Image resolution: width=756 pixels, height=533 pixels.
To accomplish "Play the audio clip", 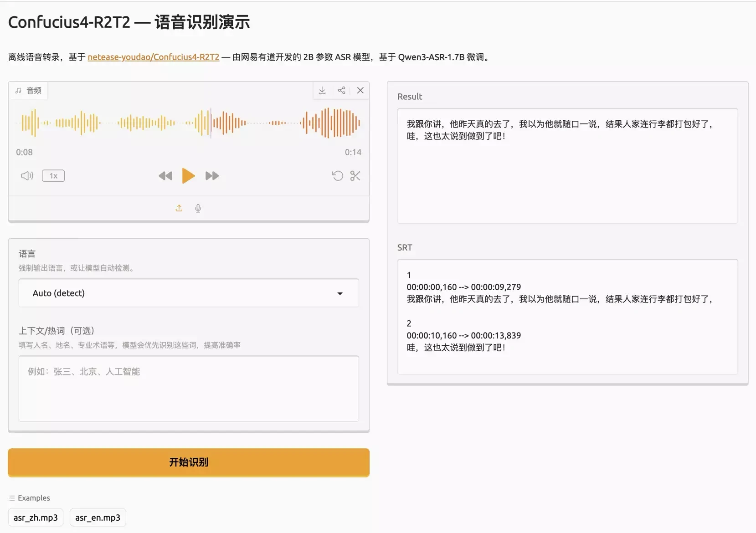I will [x=188, y=176].
